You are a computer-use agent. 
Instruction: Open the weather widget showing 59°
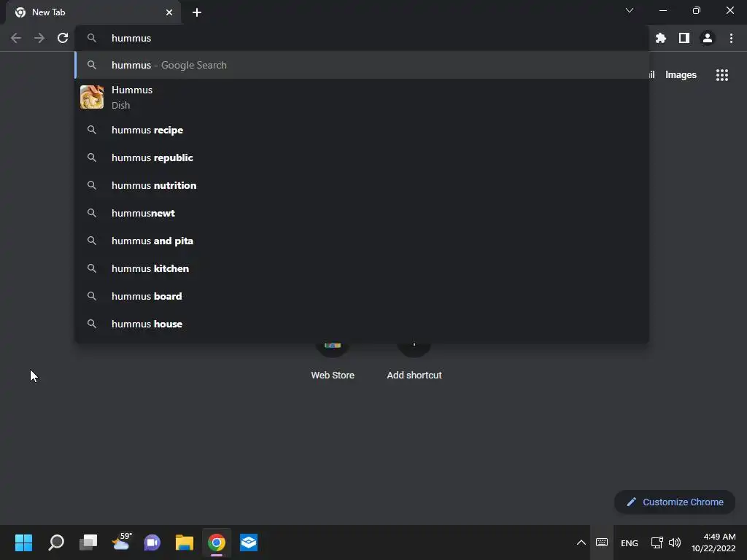121,542
